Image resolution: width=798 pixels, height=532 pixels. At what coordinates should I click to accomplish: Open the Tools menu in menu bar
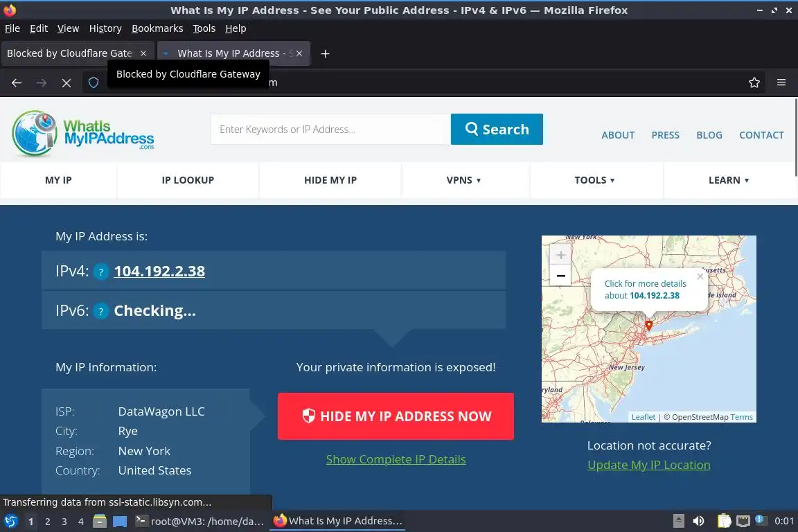pyautogui.click(x=204, y=28)
